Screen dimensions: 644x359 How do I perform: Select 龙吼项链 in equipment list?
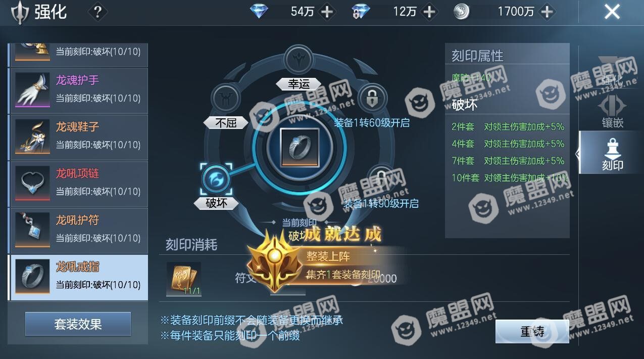[x=78, y=184]
